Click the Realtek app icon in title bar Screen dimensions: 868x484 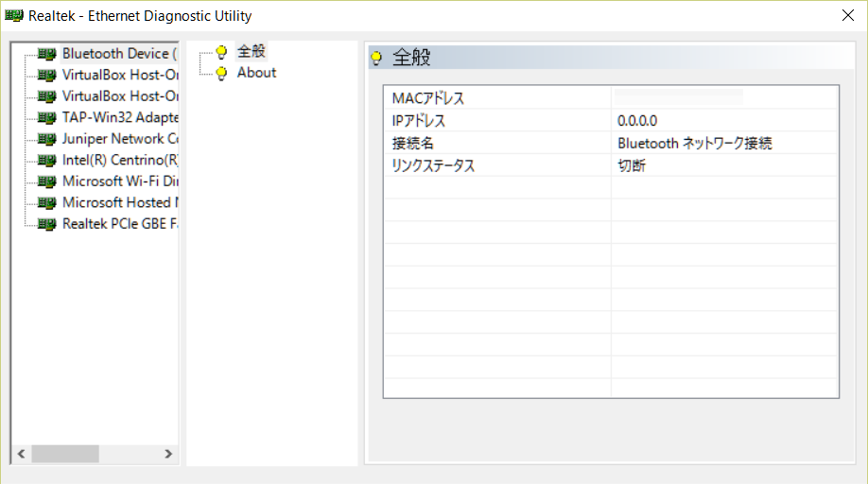tap(14, 15)
